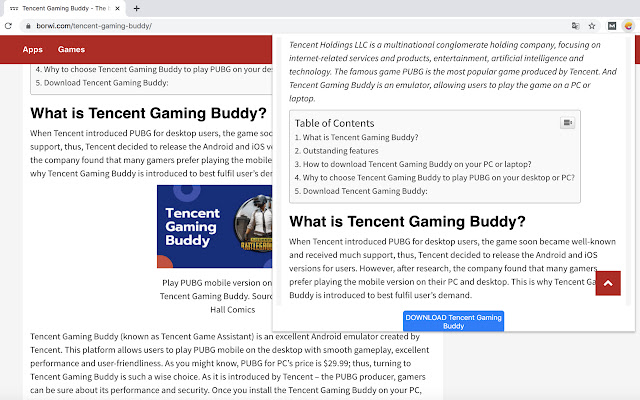Open the M extension icon
The width and height of the screenshot is (640, 400).
612,26
